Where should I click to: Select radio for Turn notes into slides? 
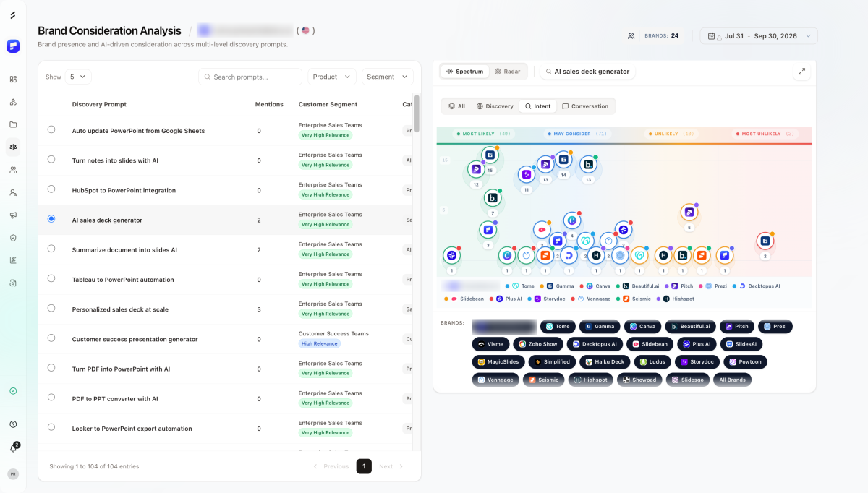tap(51, 159)
